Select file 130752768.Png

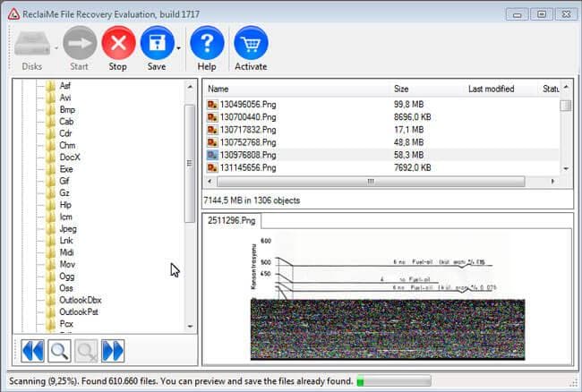pyautogui.click(x=241, y=142)
